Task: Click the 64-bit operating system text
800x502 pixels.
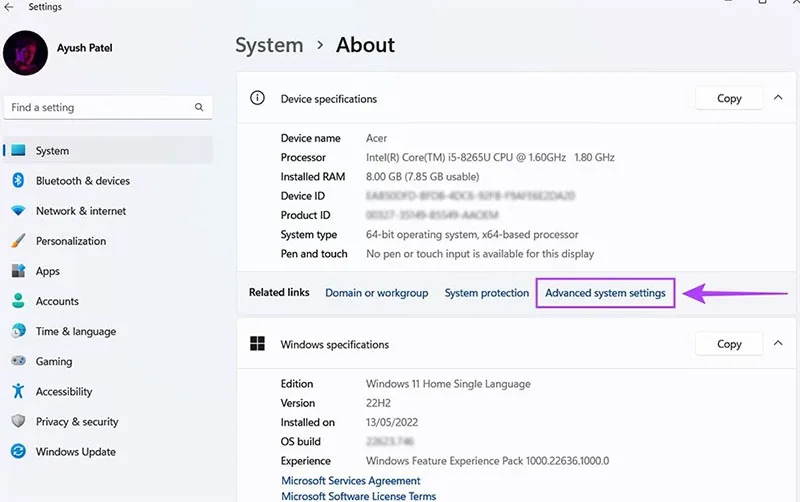Action: pyautogui.click(x=472, y=235)
